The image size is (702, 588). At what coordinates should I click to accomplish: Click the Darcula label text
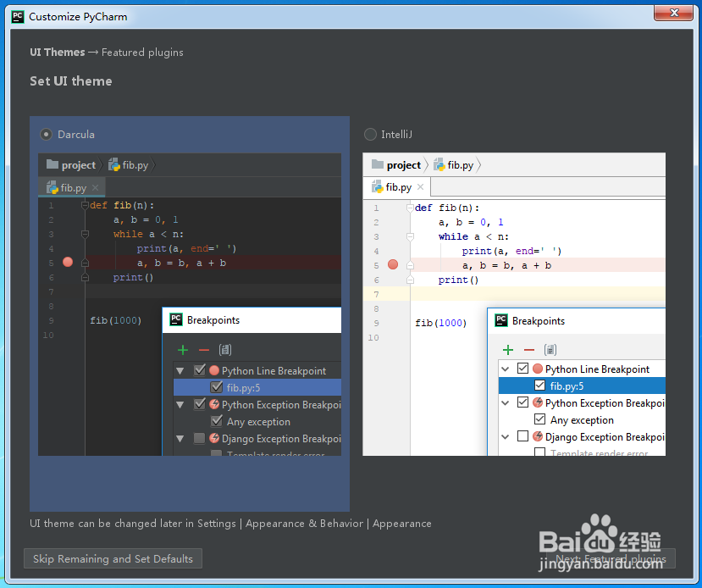(76, 135)
